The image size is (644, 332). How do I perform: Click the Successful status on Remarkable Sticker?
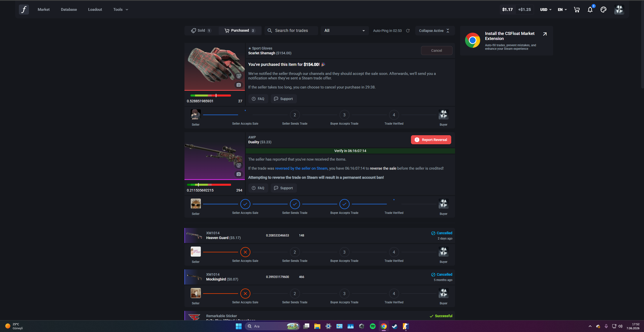[441, 316]
